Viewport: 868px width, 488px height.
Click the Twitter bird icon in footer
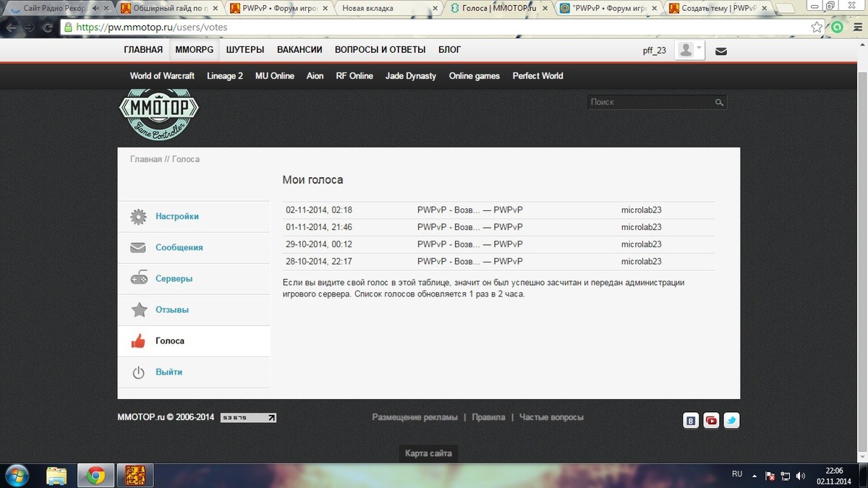click(731, 421)
